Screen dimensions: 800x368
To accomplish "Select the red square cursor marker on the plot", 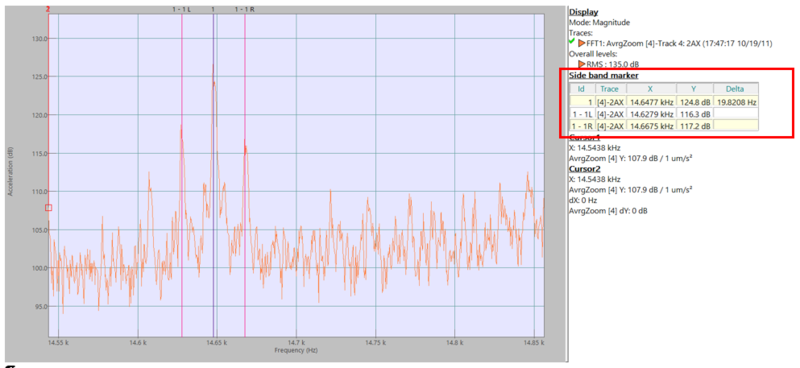I will click(48, 208).
